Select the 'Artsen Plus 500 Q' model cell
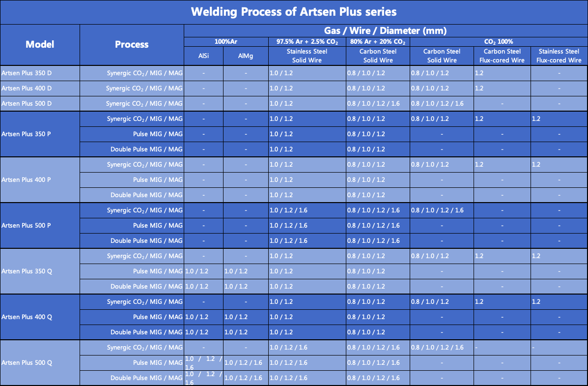The image size is (588, 386). coord(40,363)
